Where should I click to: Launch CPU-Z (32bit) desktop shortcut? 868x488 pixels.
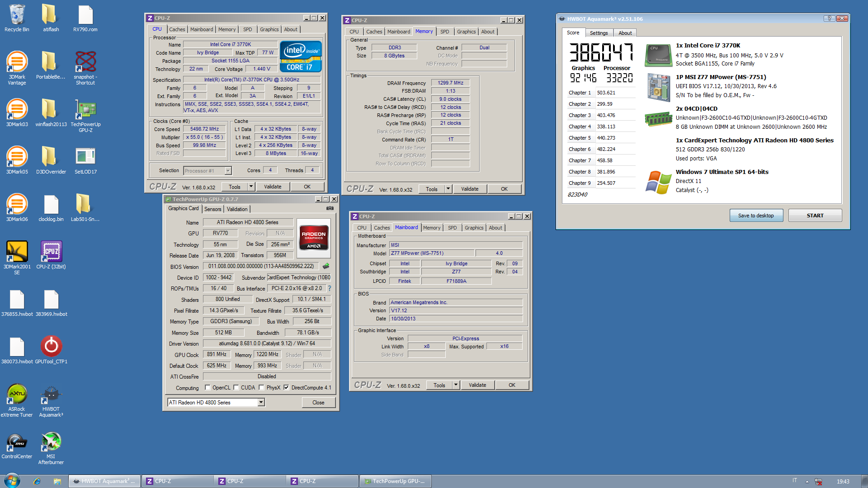(51, 255)
